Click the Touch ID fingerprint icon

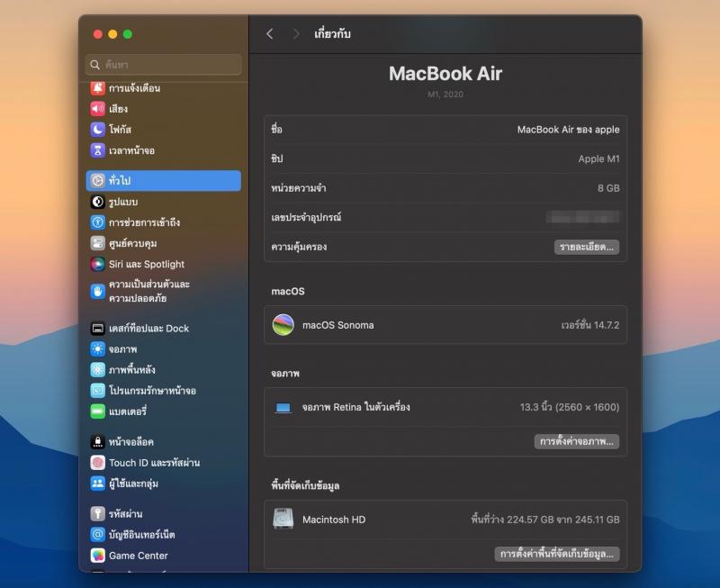pyautogui.click(x=97, y=463)
